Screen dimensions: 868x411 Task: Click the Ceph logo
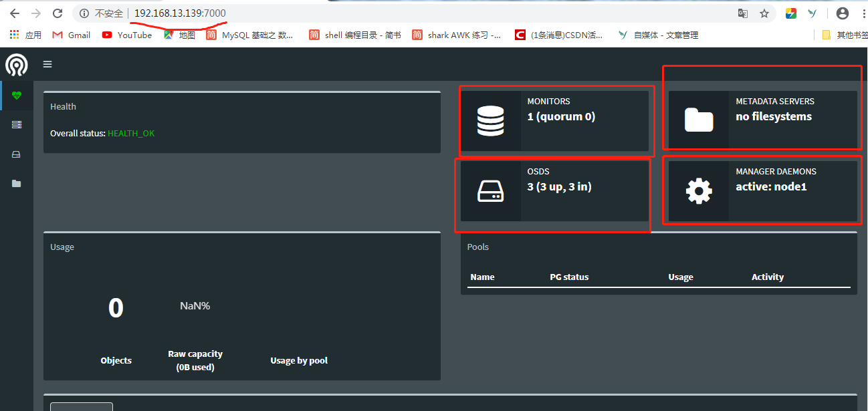point(16,64)
